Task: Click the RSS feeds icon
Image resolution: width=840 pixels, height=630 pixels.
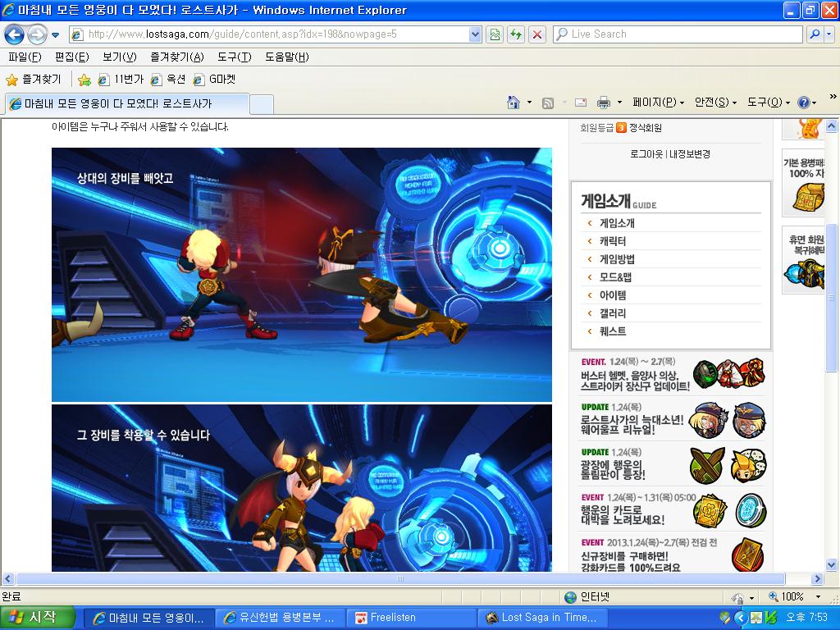Action: coord(547,103)
